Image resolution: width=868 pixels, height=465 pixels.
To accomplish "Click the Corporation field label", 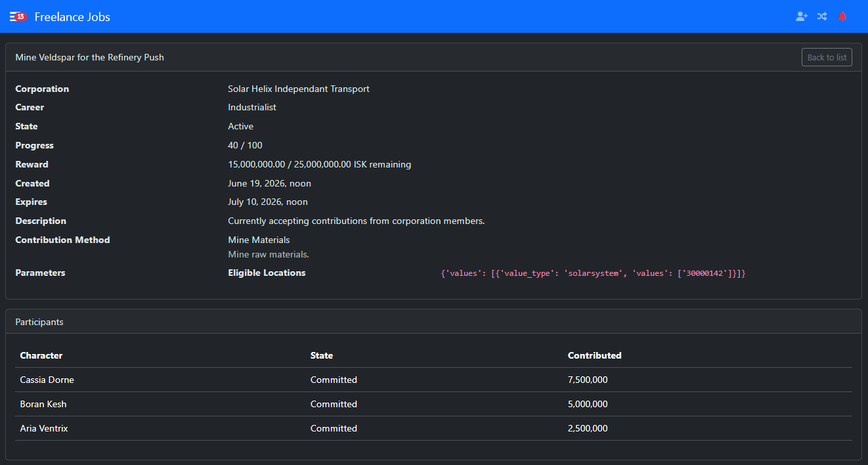I will 42,89.
